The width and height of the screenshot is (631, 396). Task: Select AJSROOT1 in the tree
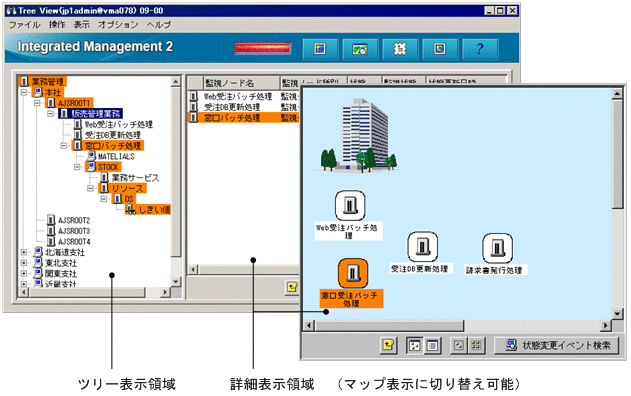click(x=69, y=103)
